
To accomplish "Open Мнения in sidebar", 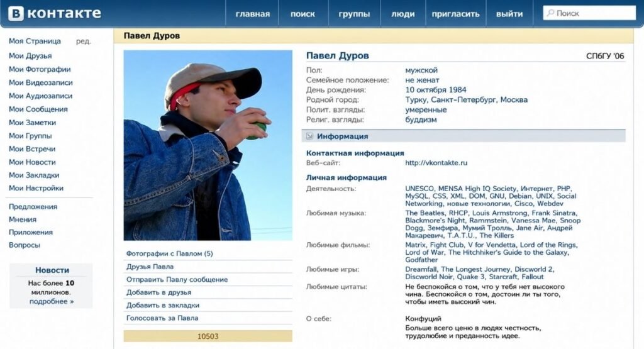I will 23,219.
